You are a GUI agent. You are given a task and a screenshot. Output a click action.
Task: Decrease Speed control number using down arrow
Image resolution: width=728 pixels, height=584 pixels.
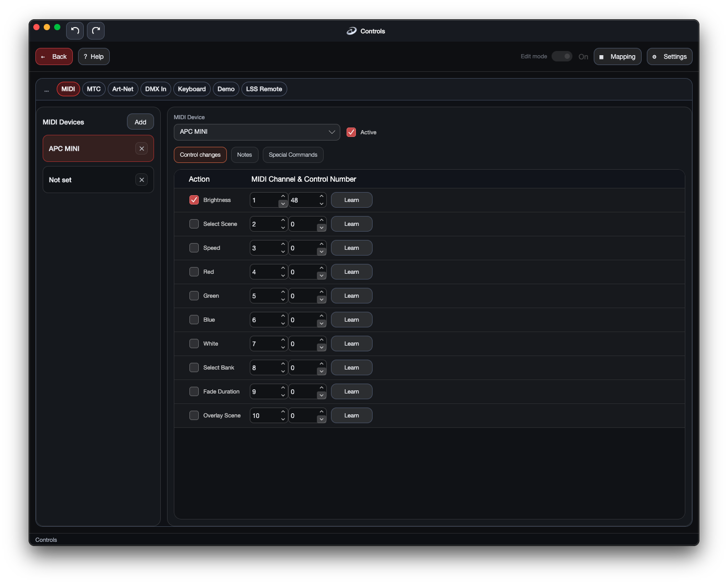[322, 251]
